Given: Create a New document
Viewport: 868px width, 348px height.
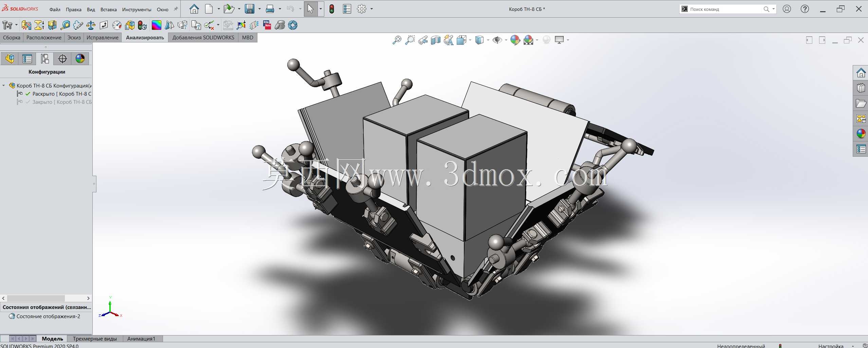Looking at the screenshot, I should [x=209, y=9].
